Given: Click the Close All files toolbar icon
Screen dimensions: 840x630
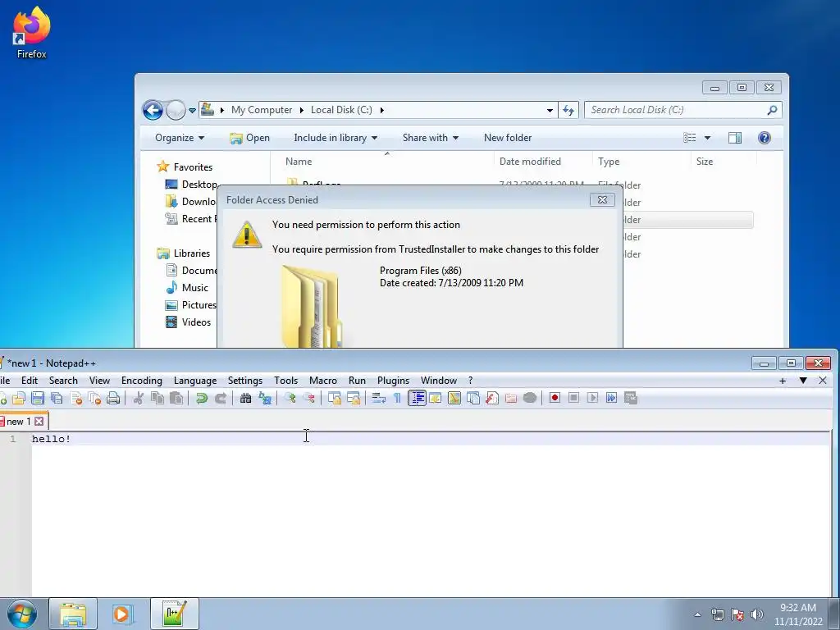Looking at the screenshot, I should (95, 398).
